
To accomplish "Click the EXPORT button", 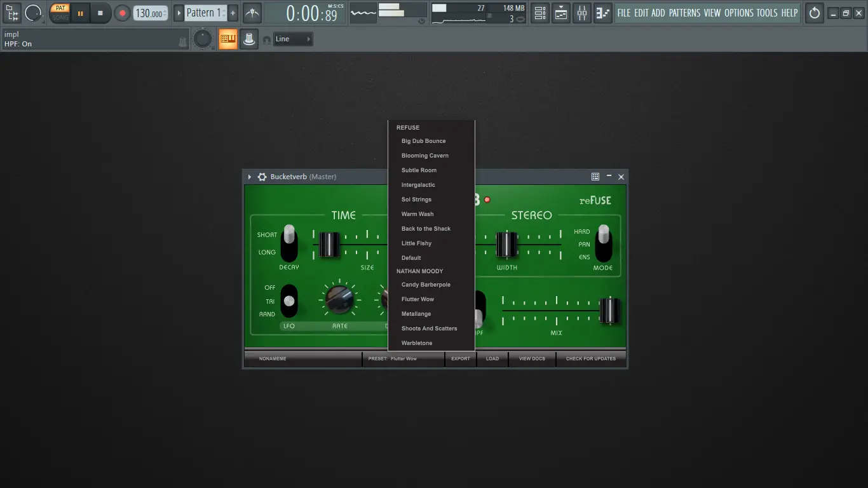I will coord(461,359).
